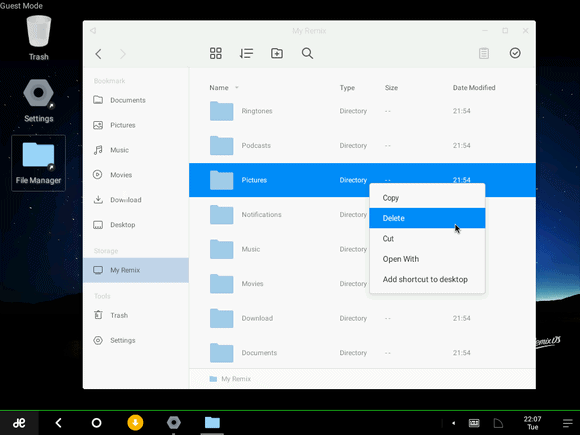The height and width of the screenshot is (435, 580).
Task: Go forward with the right chevron
Action: (123, 54)
